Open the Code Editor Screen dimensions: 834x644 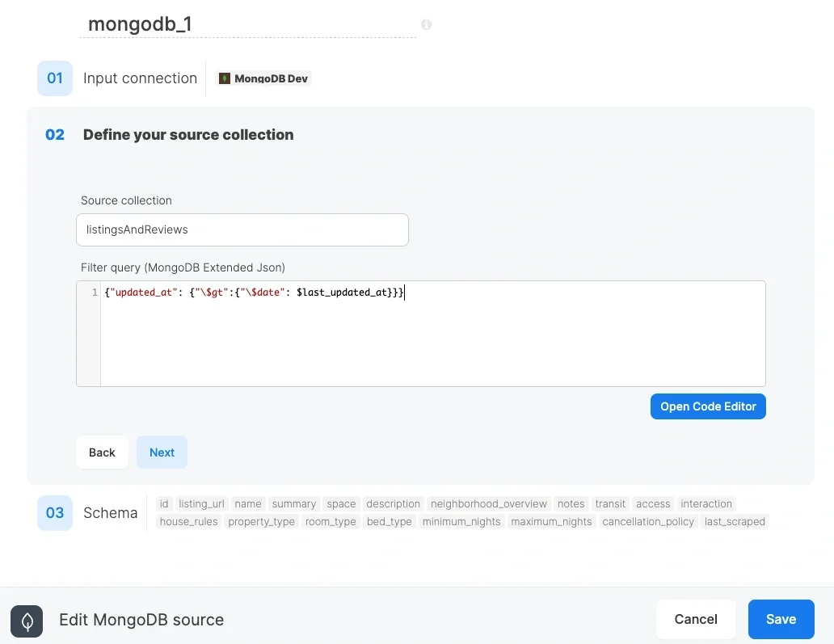click(x=708, y=406)
